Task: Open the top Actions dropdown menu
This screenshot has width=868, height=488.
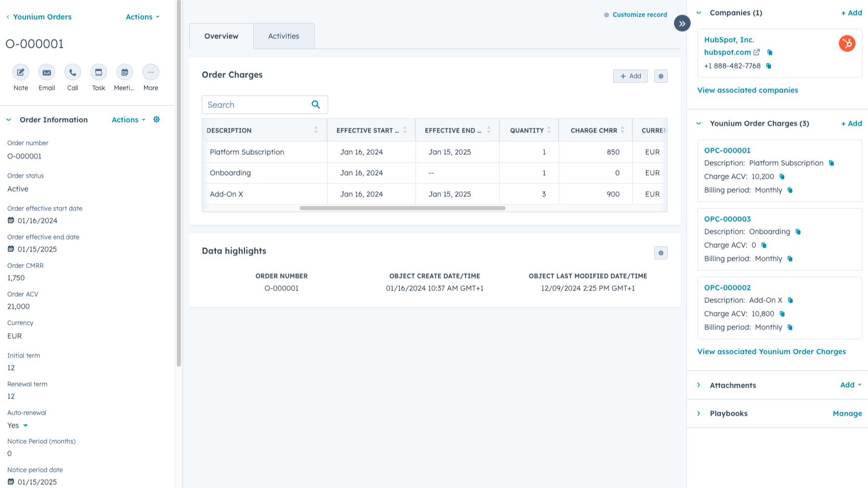Action: pyautogui.click(x=142, y=17)
